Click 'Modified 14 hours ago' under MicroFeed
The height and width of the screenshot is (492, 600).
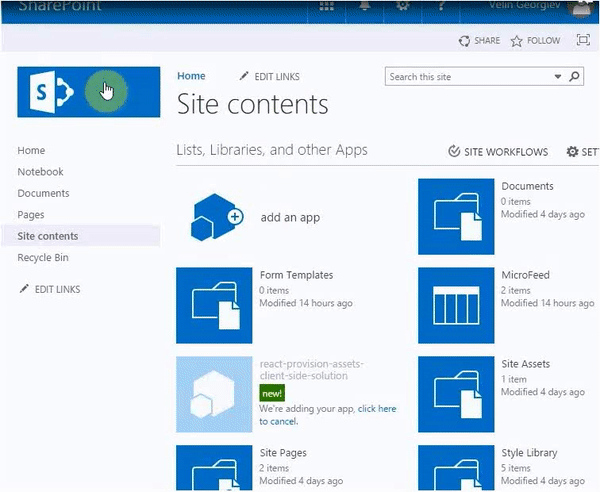(x=548, y=303)
